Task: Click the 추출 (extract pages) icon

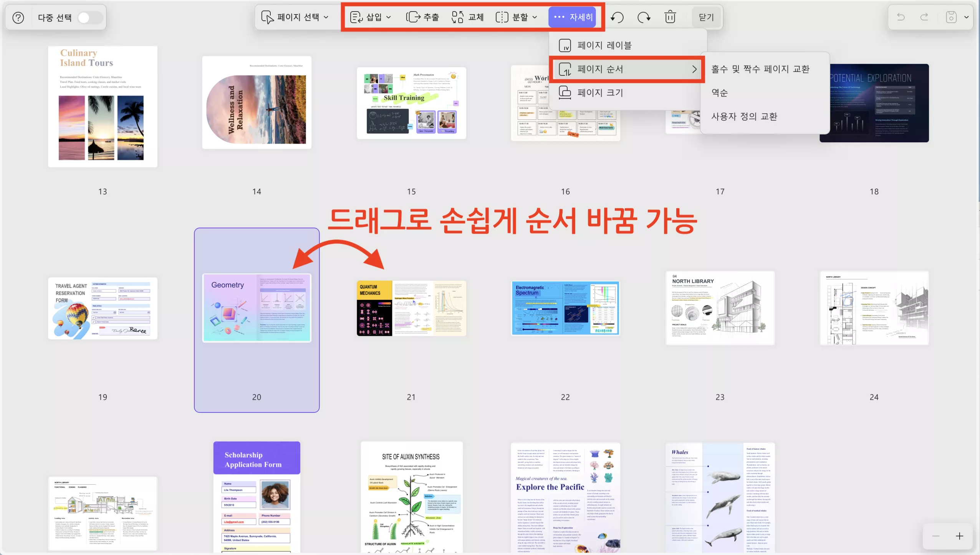Action: click(x=414, y=17)
